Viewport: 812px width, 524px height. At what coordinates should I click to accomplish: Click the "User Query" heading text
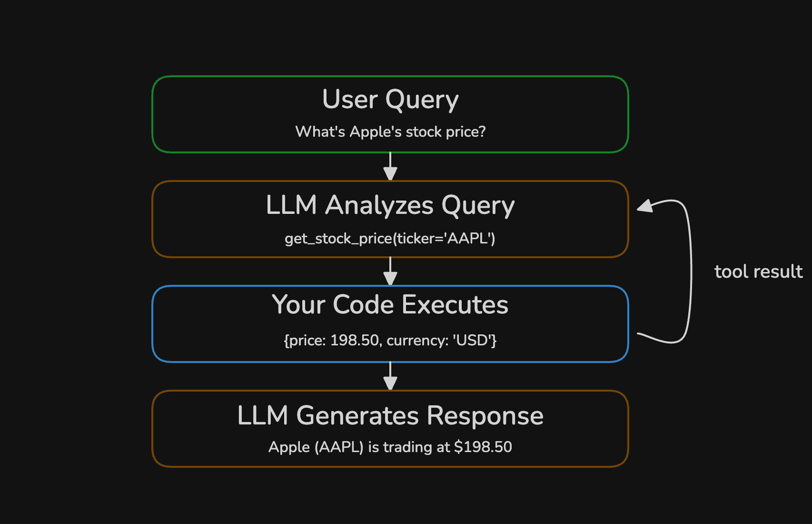[390, 100]
